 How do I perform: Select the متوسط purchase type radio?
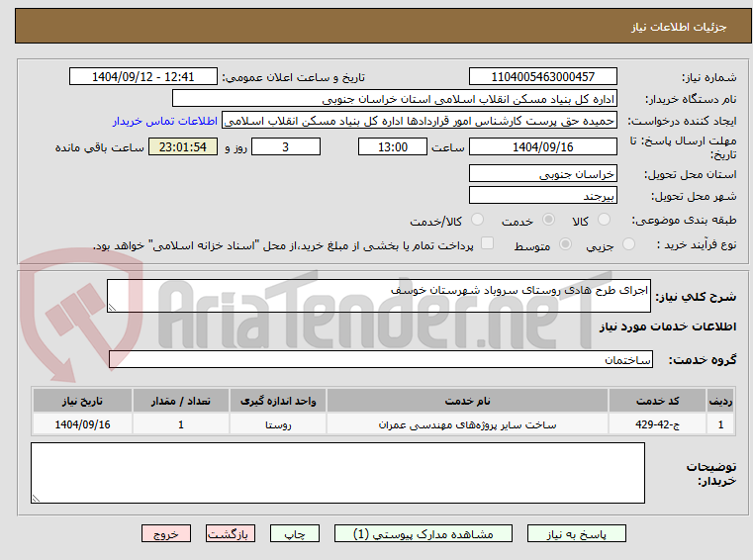566,244
